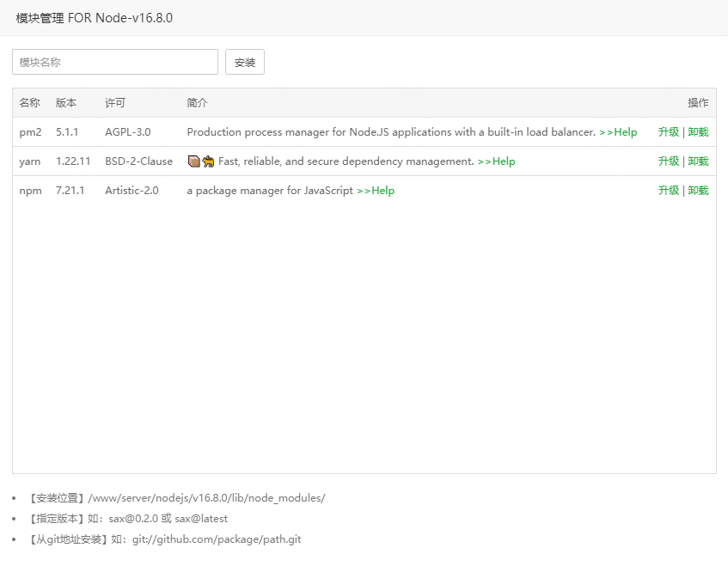The height and width of the screenshot is (566, 728).
Task: Click the 安装 install button
Action: (245, 62)
